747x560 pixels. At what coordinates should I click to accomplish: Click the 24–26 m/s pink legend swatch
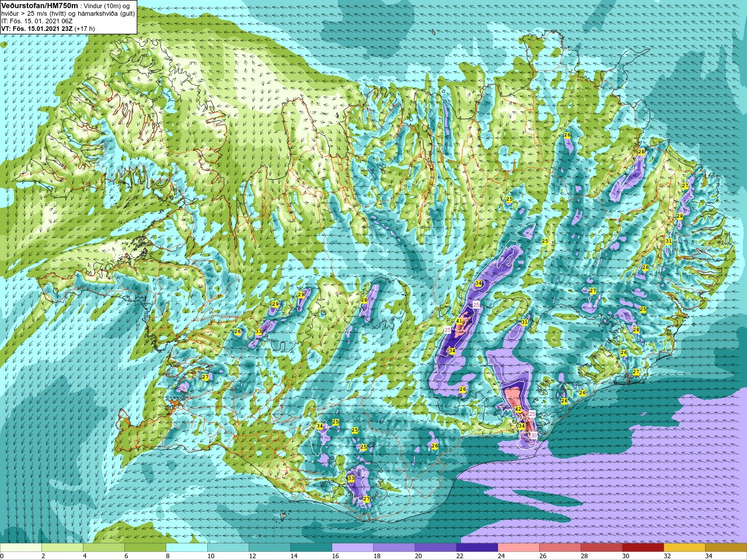[518, 547]
